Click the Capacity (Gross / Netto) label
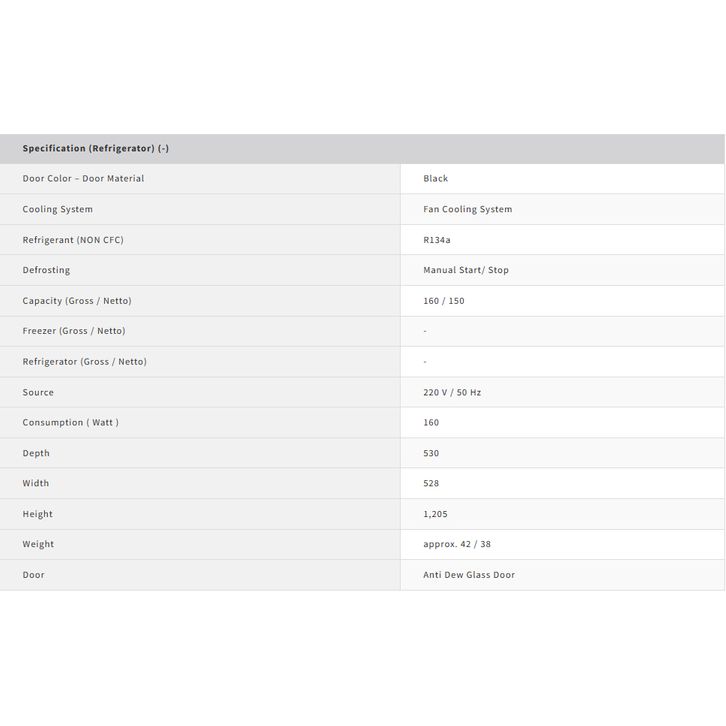 click(77, 301)
